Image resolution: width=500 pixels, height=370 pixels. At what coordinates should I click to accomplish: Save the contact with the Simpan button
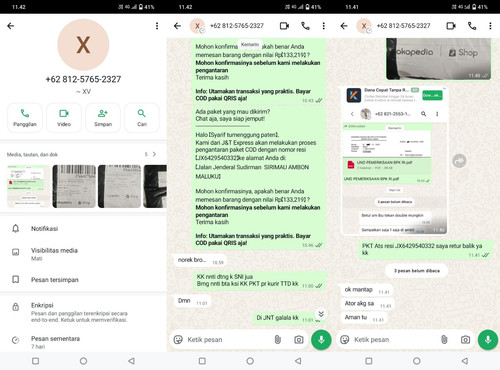click(x=103, y=118)
